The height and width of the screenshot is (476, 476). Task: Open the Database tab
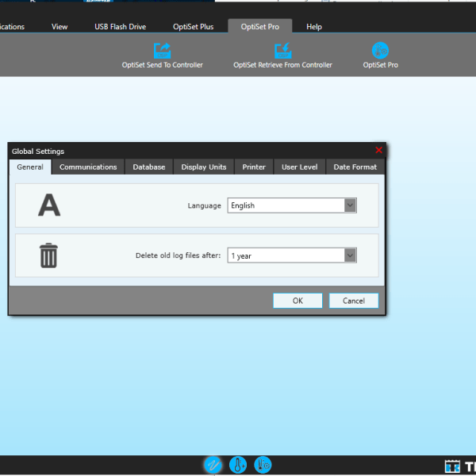coord(149,167)
